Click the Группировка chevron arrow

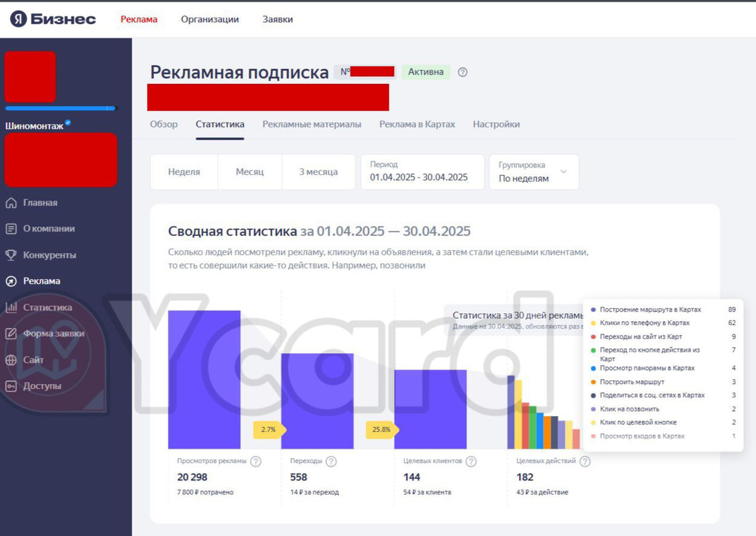(564, 172)
